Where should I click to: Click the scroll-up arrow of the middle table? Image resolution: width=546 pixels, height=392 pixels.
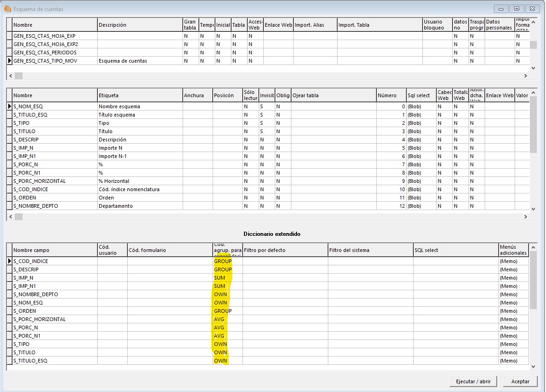point(533,92)
